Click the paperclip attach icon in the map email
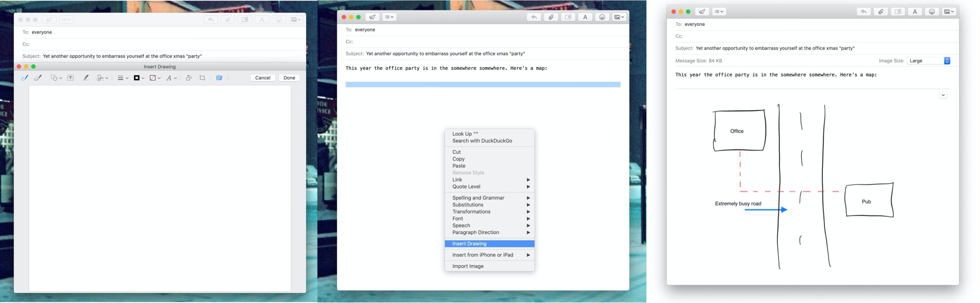980x303 pixels. pyautogui.click(x=880, y=12)
